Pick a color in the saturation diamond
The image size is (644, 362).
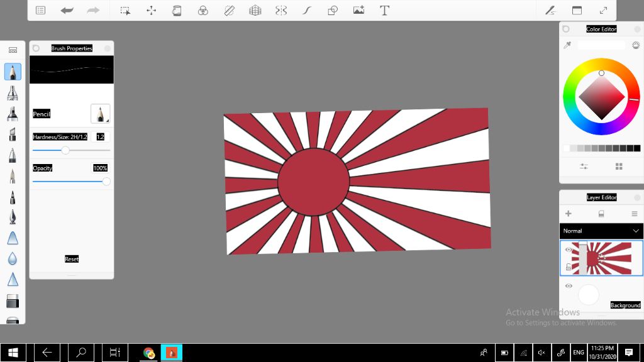click(602, 97)
